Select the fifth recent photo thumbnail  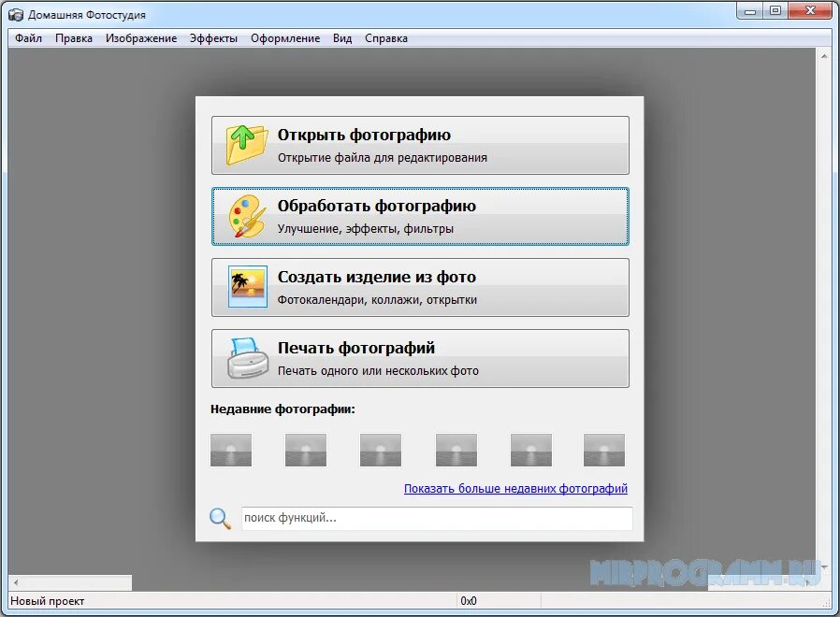coord(531,450)
